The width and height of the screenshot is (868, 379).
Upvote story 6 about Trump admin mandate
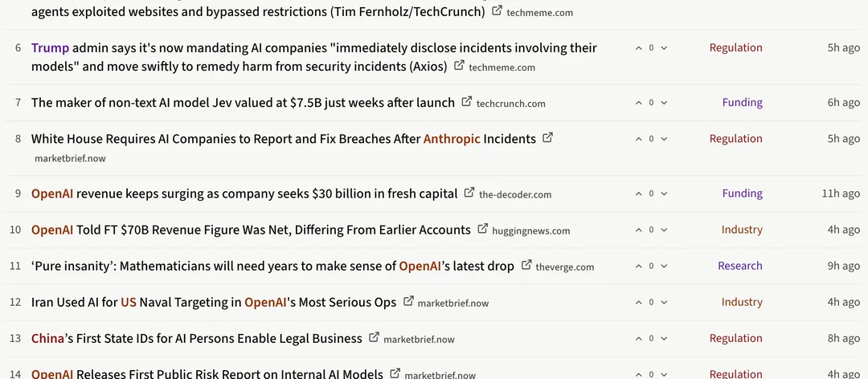tap(638, 48)
